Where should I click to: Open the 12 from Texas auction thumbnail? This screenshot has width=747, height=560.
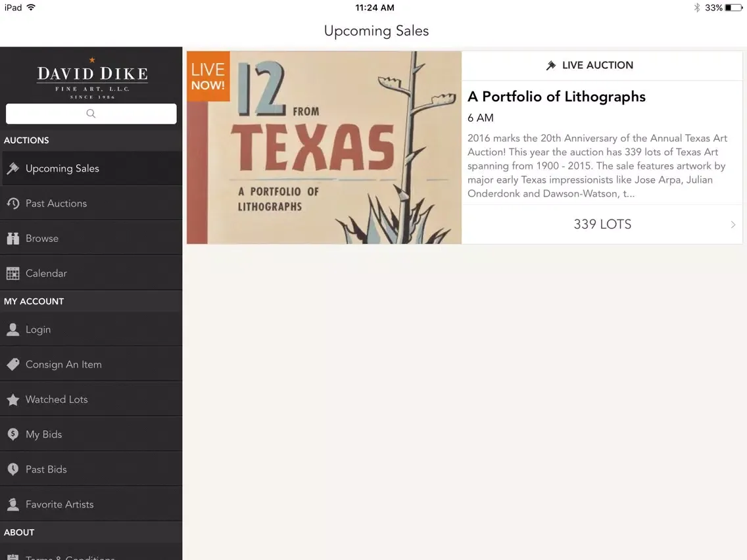tap(324, 148)
